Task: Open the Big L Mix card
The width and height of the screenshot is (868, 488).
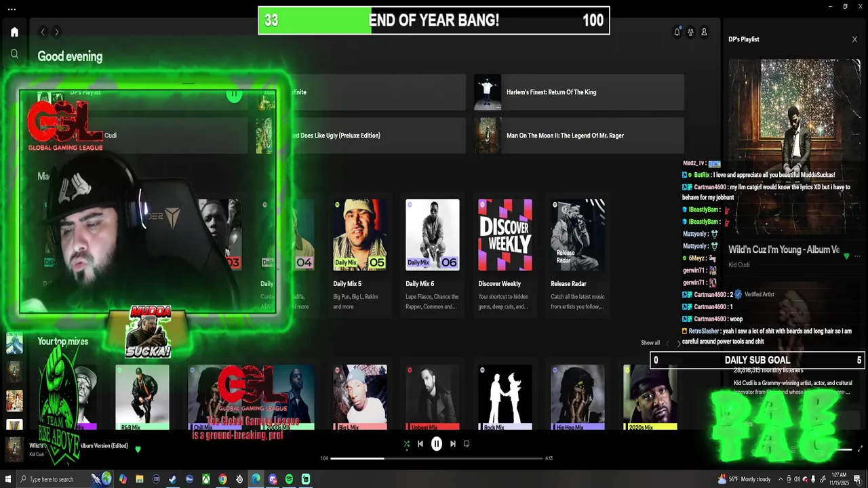Action: [360, 397]
